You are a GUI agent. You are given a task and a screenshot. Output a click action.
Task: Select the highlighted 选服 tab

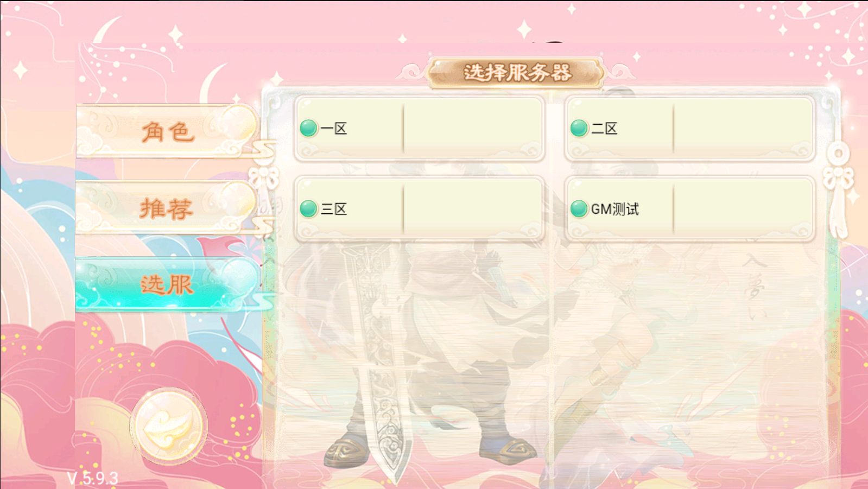pyautogui.click(x=167, y=285)
